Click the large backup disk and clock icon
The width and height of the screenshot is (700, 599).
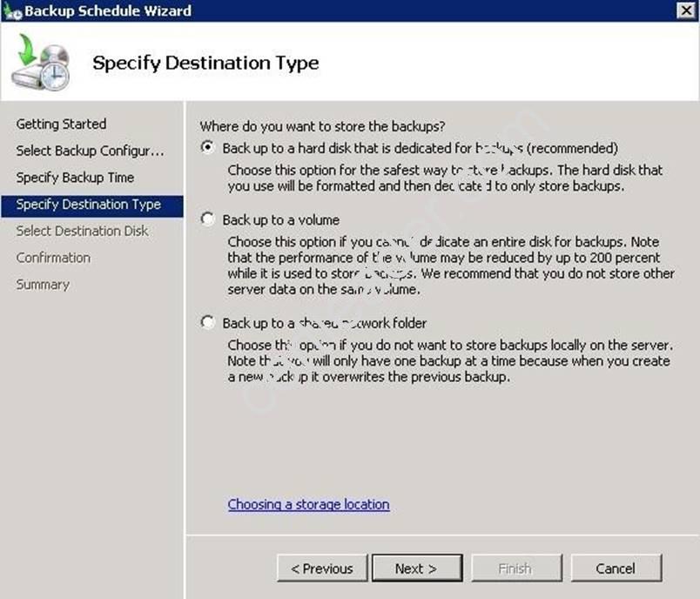coord(40,62)
